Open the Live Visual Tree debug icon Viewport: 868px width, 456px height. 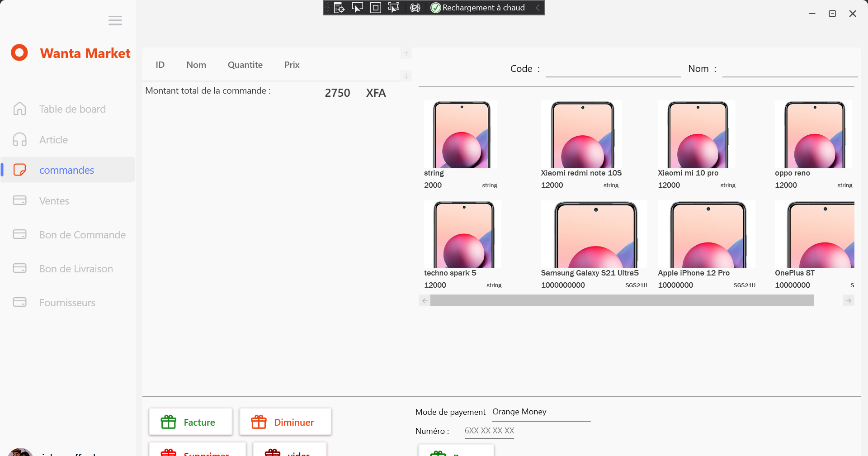pos(339,8)
